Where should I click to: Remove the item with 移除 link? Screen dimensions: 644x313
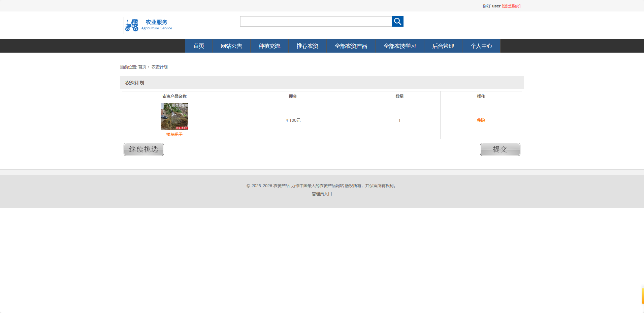(x=481, y=120)
